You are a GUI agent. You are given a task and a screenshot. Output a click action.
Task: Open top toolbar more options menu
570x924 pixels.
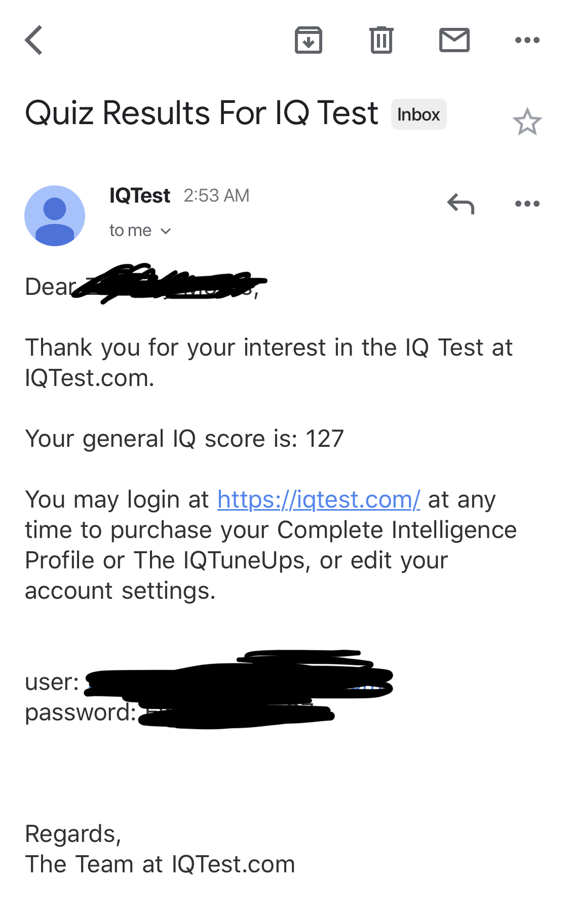527,40
